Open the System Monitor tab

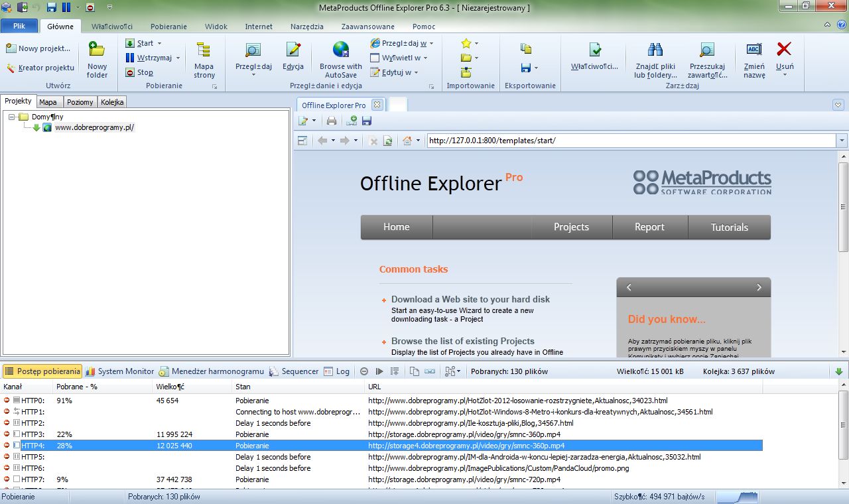119,371
